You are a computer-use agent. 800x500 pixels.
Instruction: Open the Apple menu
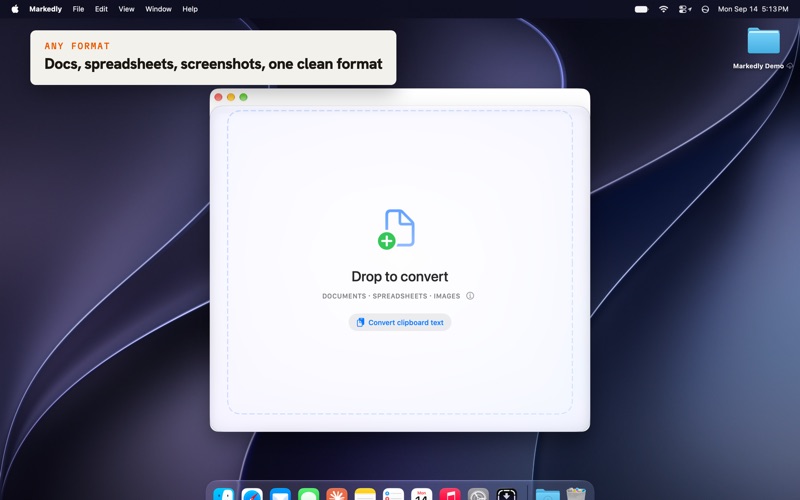(15, 9)
